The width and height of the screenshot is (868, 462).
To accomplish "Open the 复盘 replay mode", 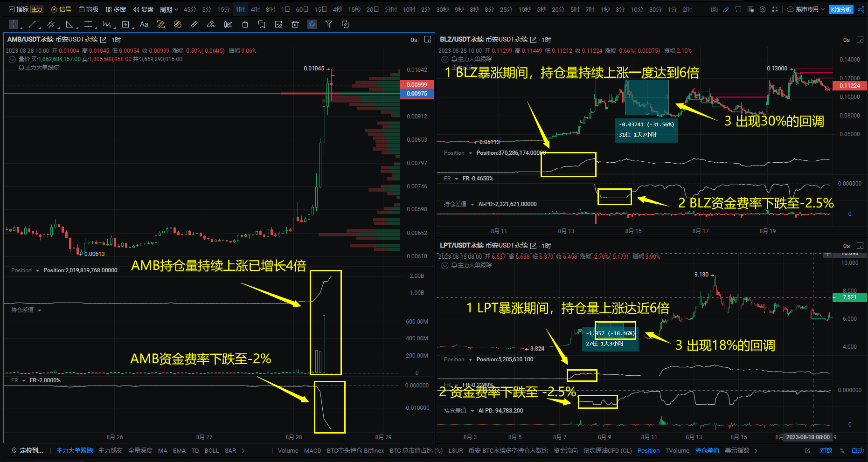I will (143, 9).
